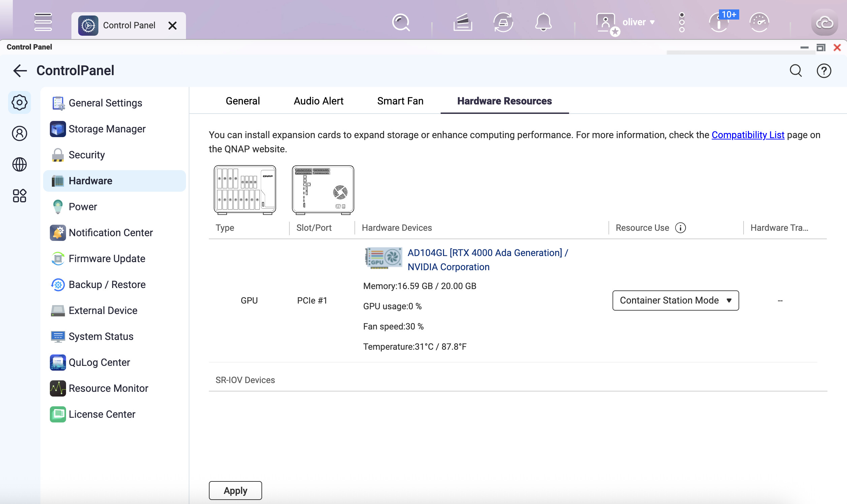This screenshot has height=504, width=847.
Task: Select the Privilege user icon in left rail
Action: 19,133
